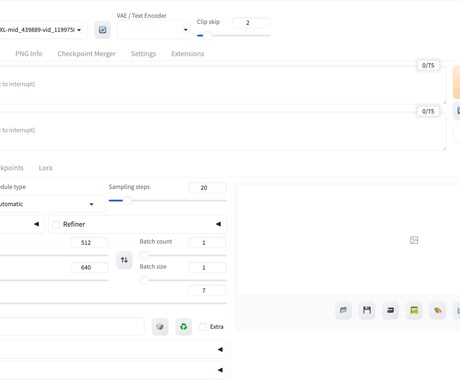The width and height of the screenshot is (460, 380).
Task: Click the VAE / Text Encoder label
Action: click(141, 16)
